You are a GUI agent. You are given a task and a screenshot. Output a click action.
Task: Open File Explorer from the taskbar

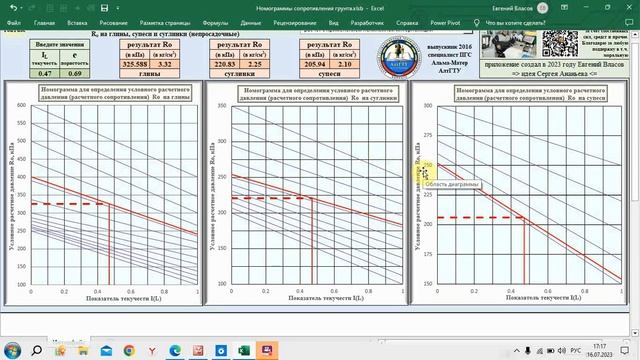tap(83, 350)
